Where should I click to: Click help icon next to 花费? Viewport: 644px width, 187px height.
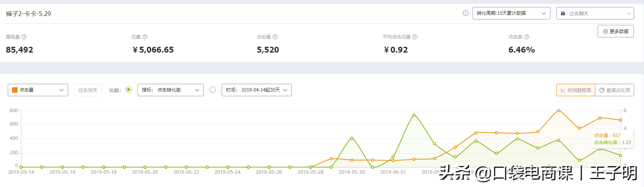coord(145,37)
